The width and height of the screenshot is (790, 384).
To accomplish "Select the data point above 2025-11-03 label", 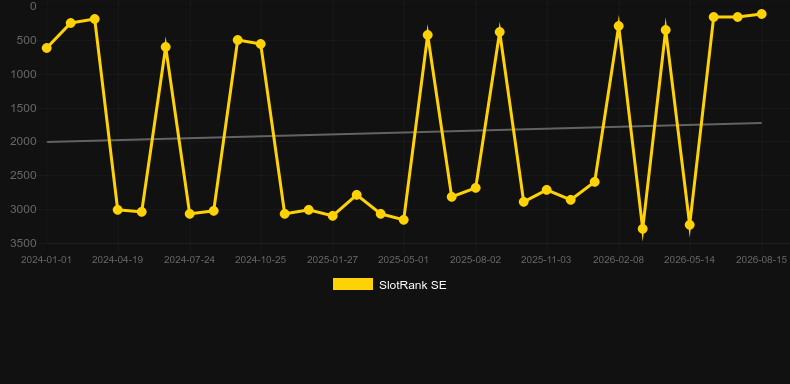I will [x=547, y=190].
